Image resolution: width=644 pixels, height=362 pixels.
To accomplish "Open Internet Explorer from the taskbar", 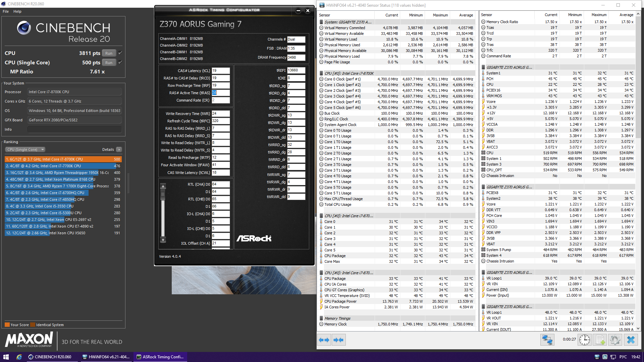I will [x=19, y=357].
